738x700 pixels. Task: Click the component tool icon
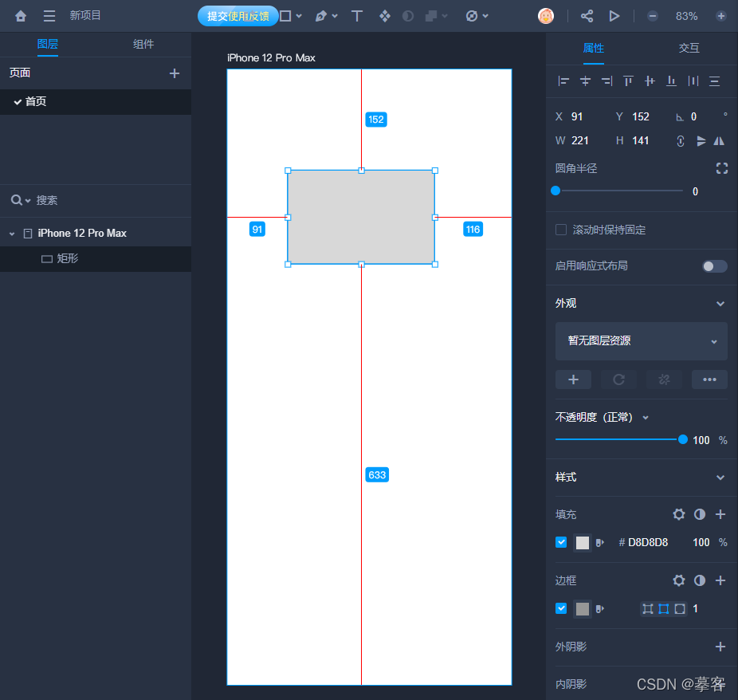click(384, 16)
